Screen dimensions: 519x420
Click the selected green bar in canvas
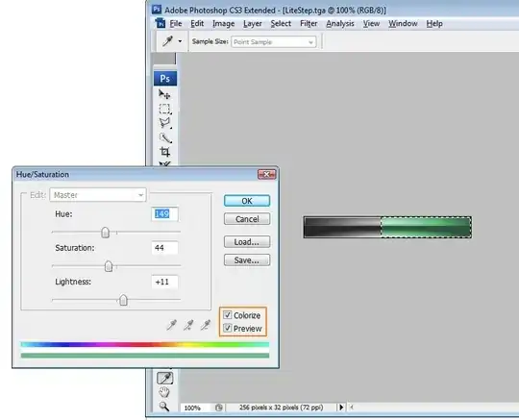(x=427, y=227)
